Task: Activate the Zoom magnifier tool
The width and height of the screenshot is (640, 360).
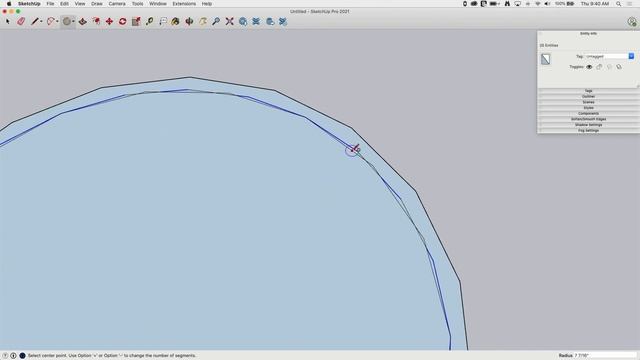Action: point(216,21)
